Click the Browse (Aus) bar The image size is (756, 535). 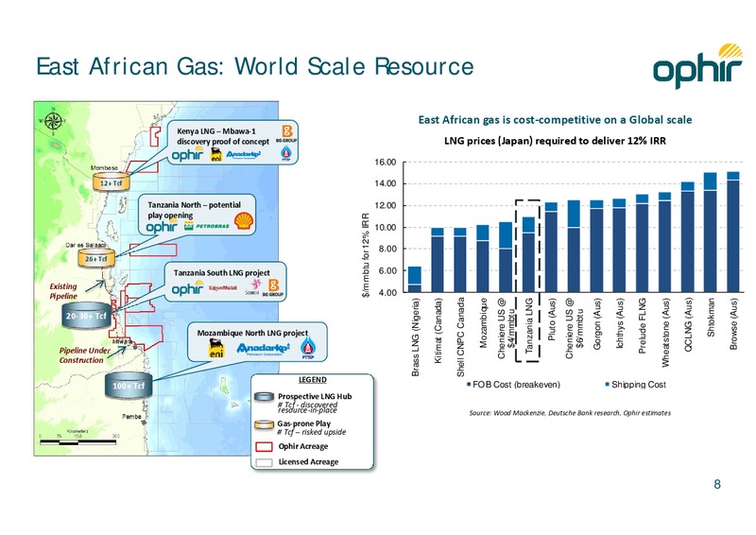(733, 232)
